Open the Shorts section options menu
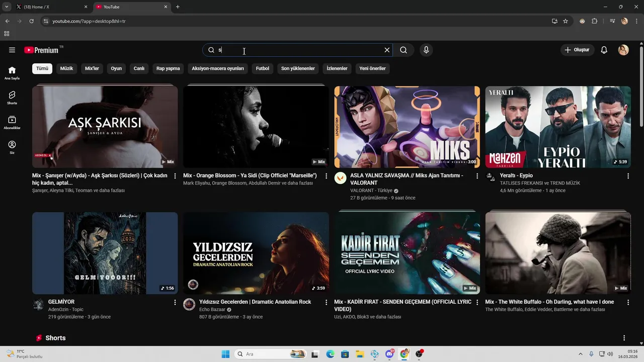Screen dimensions: 644x362 624,338
